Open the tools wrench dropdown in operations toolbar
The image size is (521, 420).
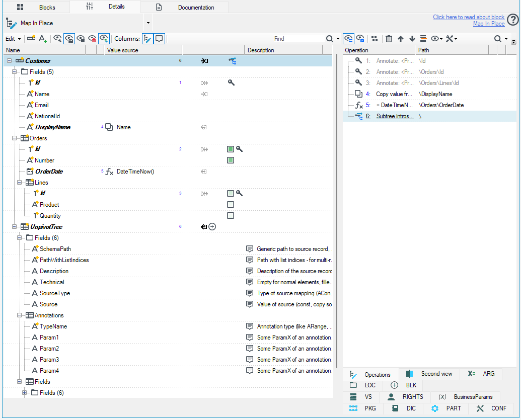451,39
